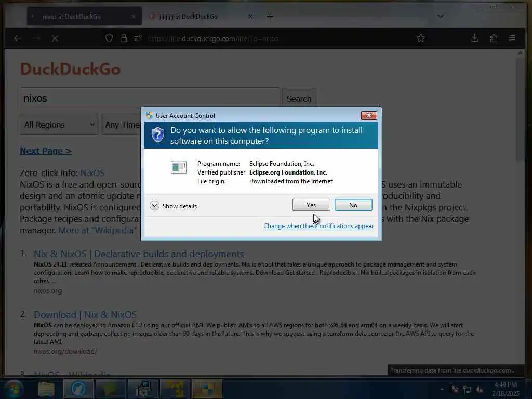Click Yes in User Account Control dialog
The image size is (532, 399).
tap(311, 205)
